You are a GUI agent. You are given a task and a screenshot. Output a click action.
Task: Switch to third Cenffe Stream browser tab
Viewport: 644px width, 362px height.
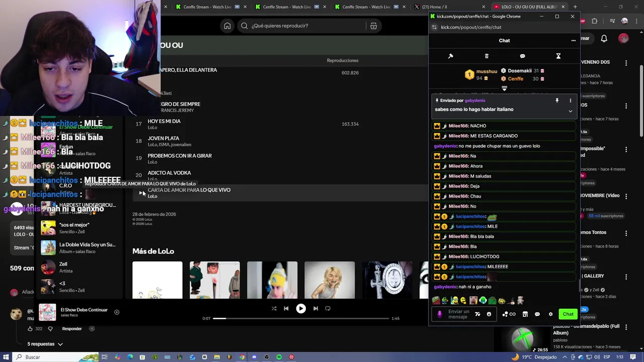(369, 7)
